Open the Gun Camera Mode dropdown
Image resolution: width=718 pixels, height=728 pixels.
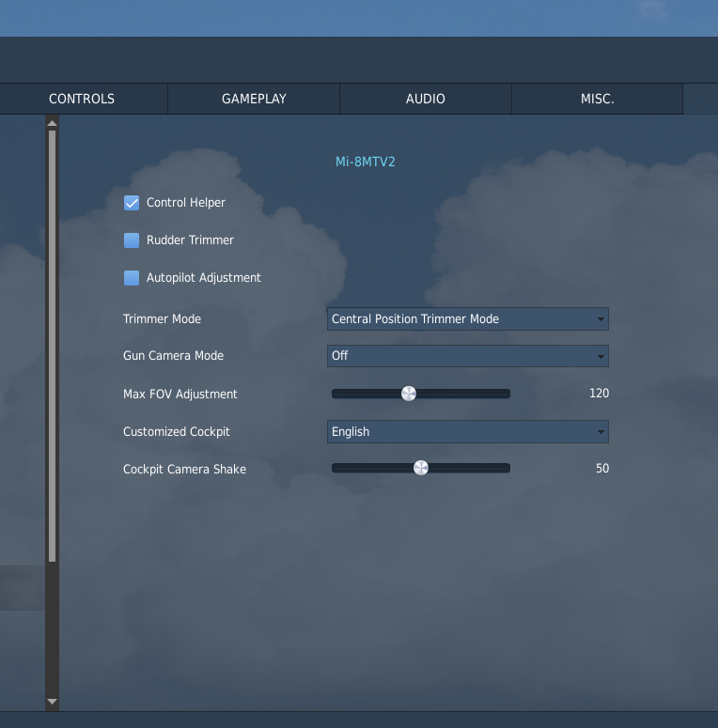(x=468, y=356)
